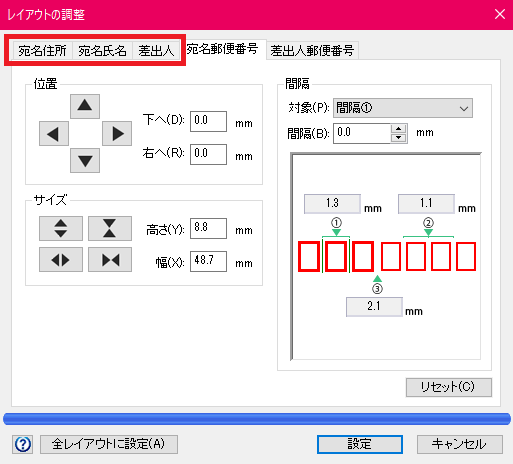Click the 設定 button
The image size is (513, 464).
(x=360, y=444)
